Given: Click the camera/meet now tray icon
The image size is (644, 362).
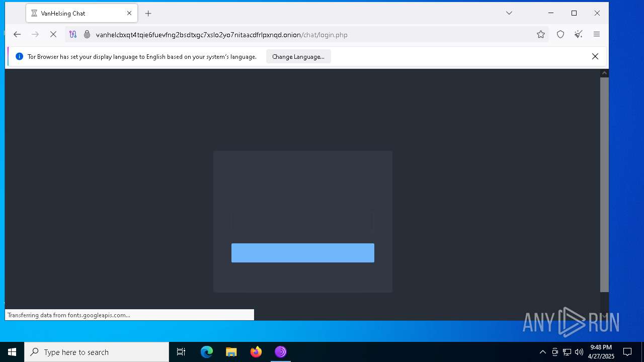Looking at the screenshot, I should pyautogui.click(x=555, y=352).
